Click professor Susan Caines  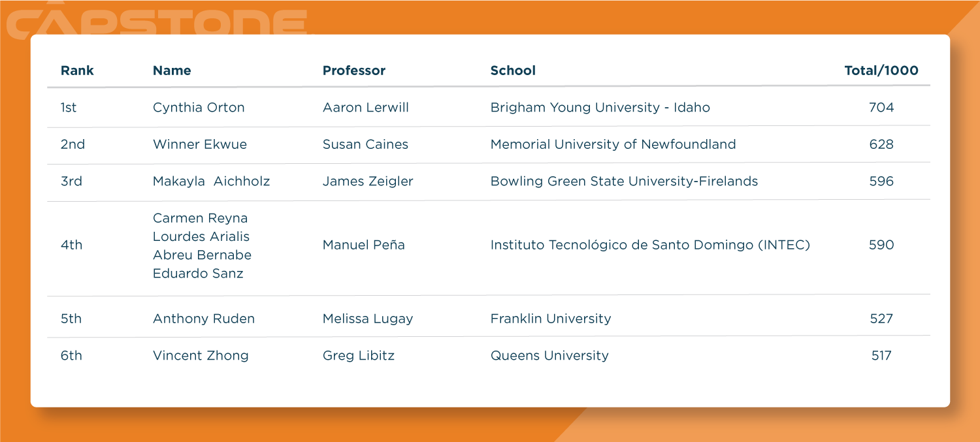(x=365, y=144)
